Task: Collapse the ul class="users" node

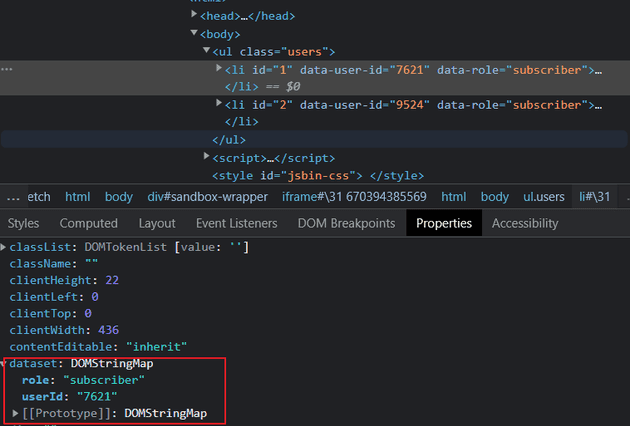Action: click(207, 52)
